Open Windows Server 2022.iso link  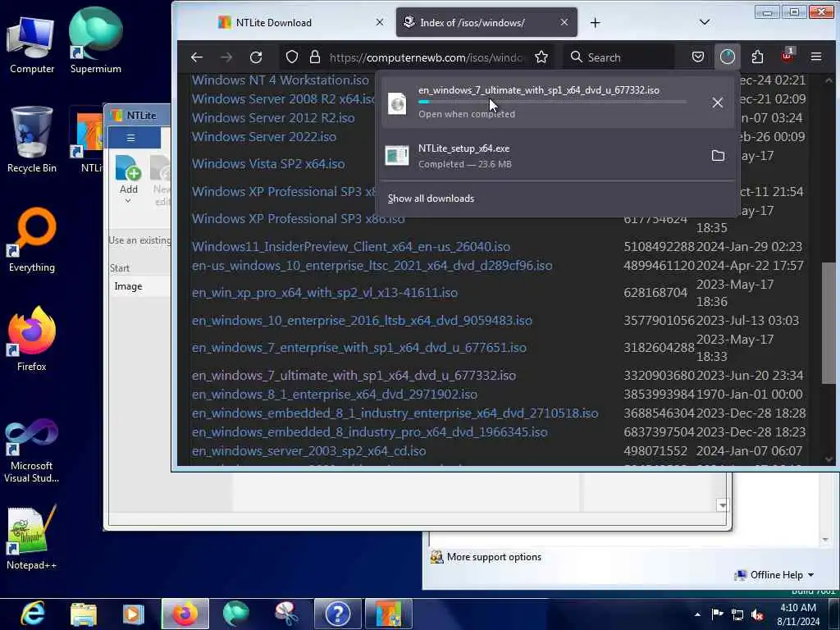click(264, 137)
